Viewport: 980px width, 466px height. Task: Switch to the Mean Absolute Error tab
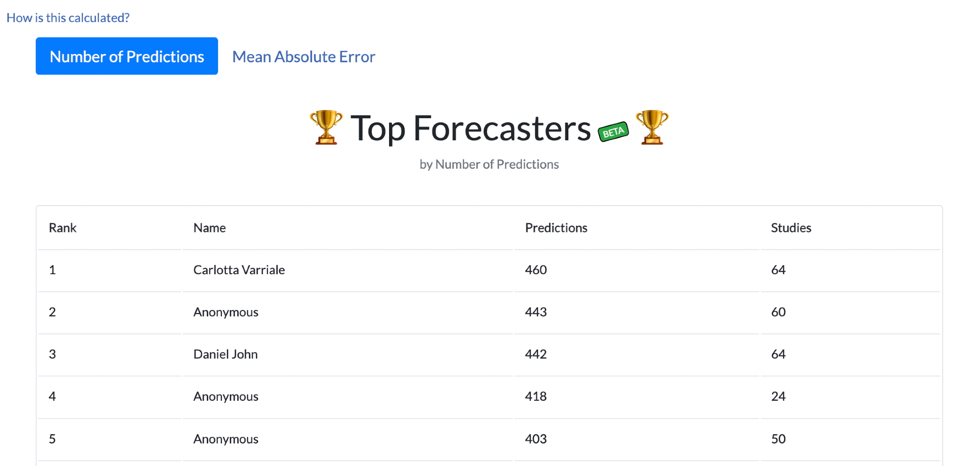coord(304,57)
